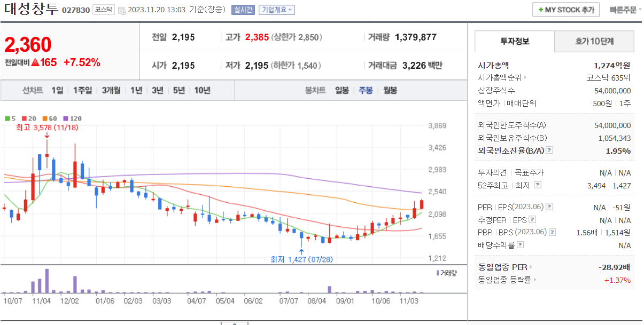Image resolution: width=644 pixels, height=325 pixels.
Task: Click the 거래량 value 1,379,877
Action: (416, 37)
